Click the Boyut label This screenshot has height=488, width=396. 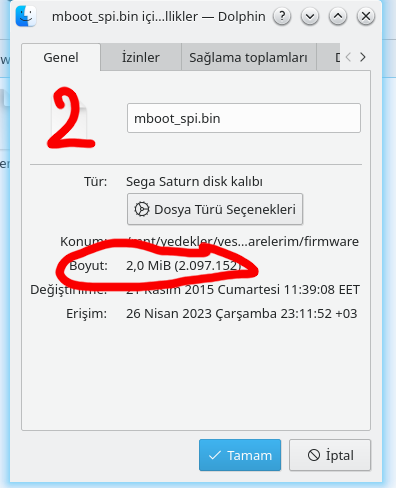(88, 266)
